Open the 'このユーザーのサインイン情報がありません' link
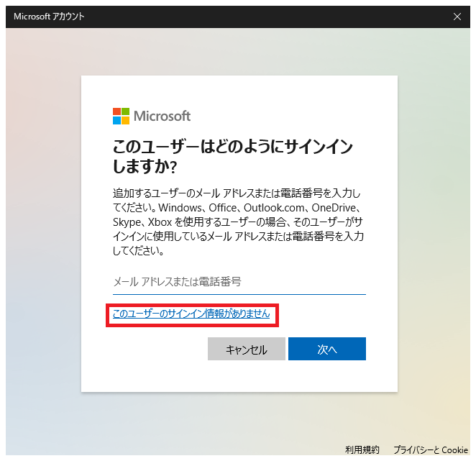Viewport: 476px width, 461px height. point(191,314)
